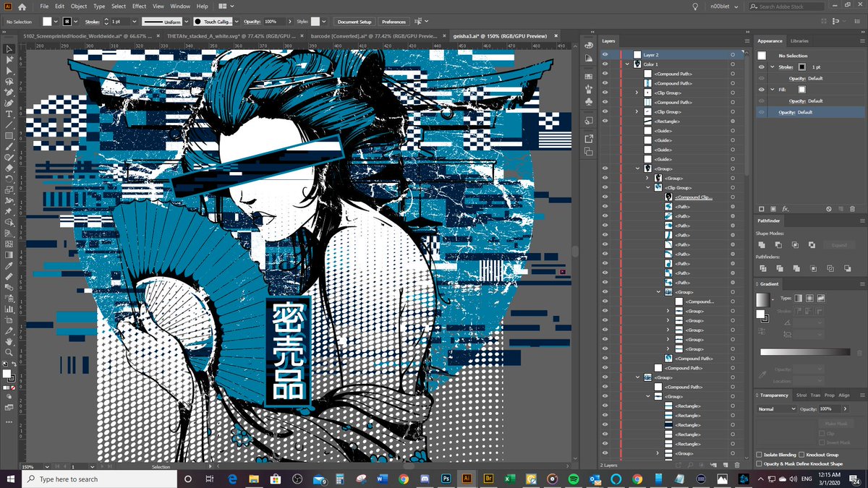Select the Hand tool

pyautogui.click(x=9, y=341)
